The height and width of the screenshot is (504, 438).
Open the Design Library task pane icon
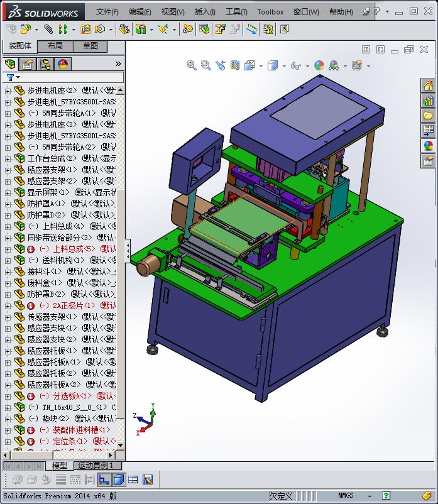click(x=428, y=101)
